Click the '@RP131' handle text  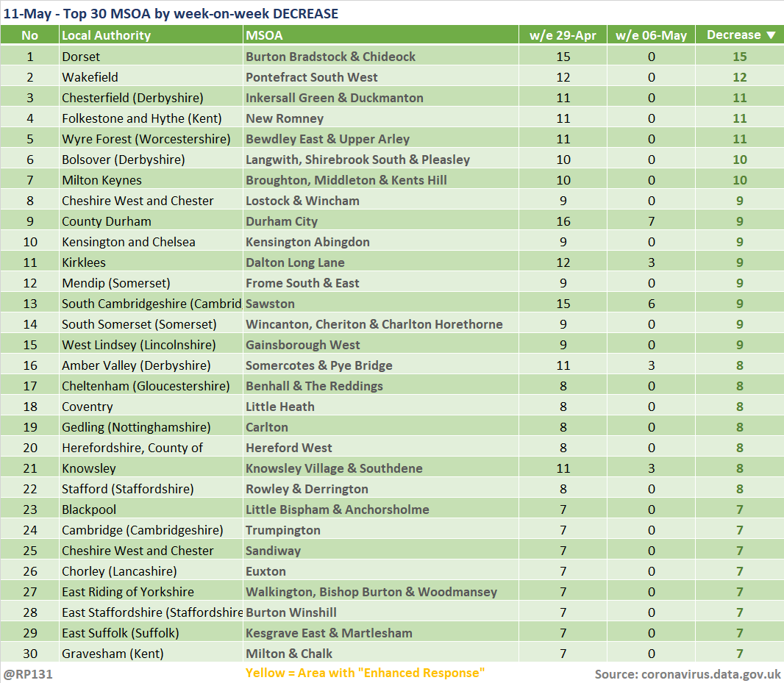click(x=27, y=674)
